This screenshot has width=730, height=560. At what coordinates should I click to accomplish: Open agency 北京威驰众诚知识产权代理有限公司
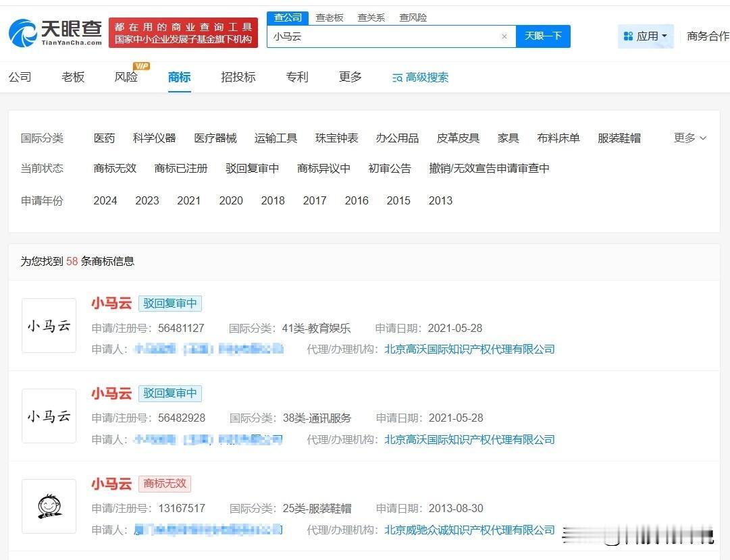470,530
